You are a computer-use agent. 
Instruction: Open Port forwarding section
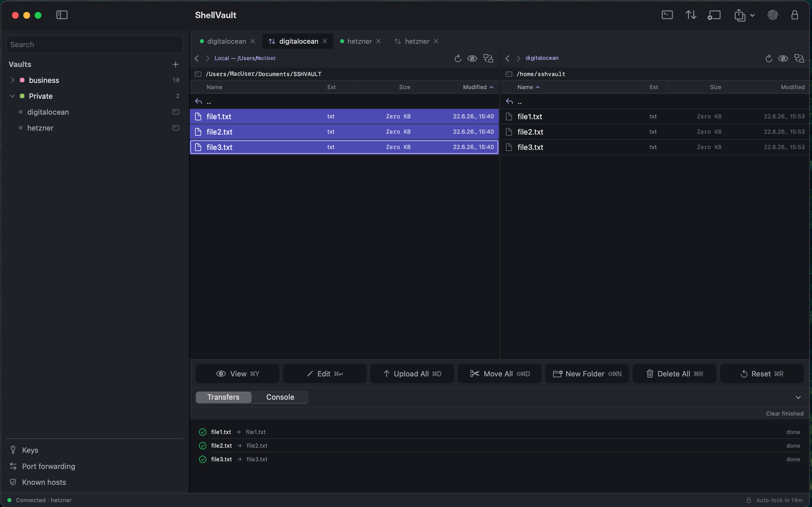coord(49,466)
